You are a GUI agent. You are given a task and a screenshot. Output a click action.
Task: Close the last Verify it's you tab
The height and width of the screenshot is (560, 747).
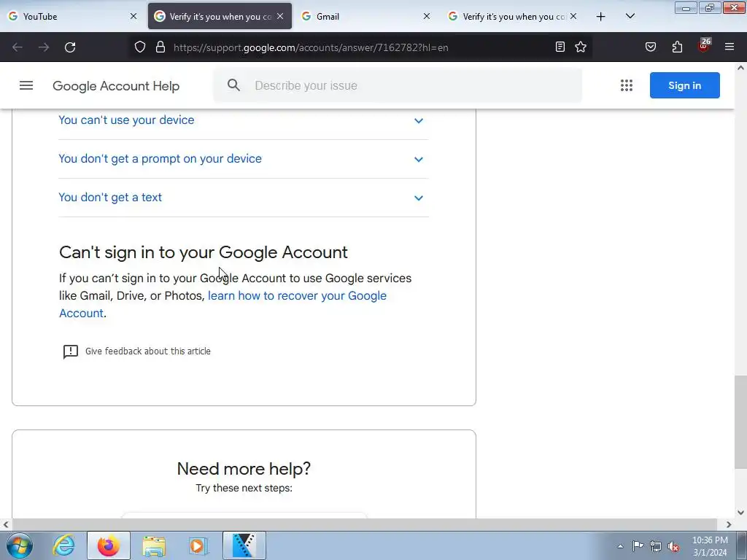click(573, 16)
